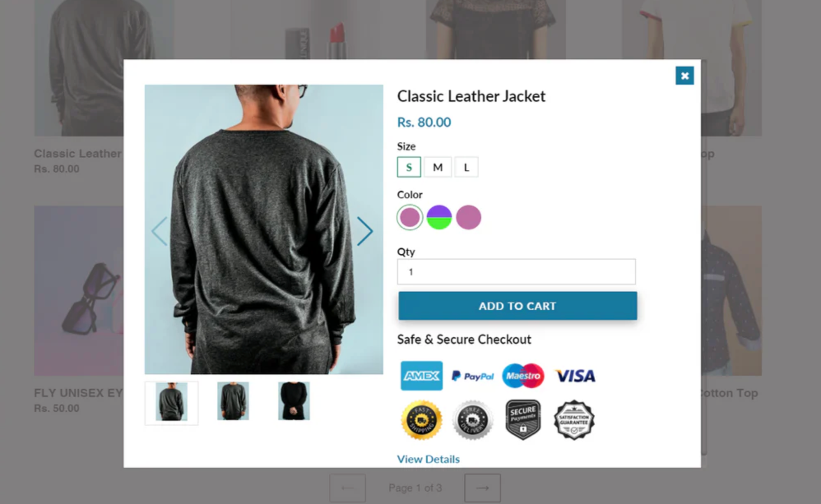Viewport: 821px width, 504px height.
Task: Click the PayPal payment logo
Action: pos(473,376)
